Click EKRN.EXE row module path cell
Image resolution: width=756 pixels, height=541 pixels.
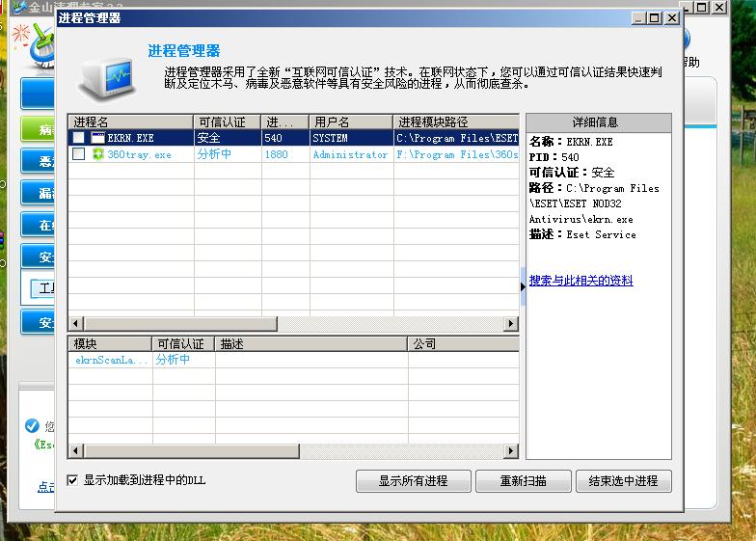pyautogui.click(x=456, y=138)
